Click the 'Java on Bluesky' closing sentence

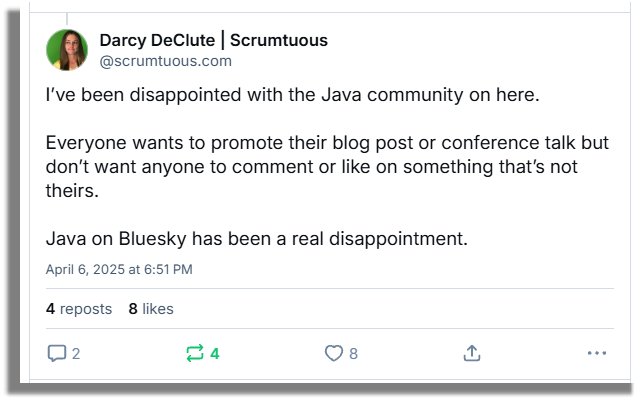click(257, 240)
